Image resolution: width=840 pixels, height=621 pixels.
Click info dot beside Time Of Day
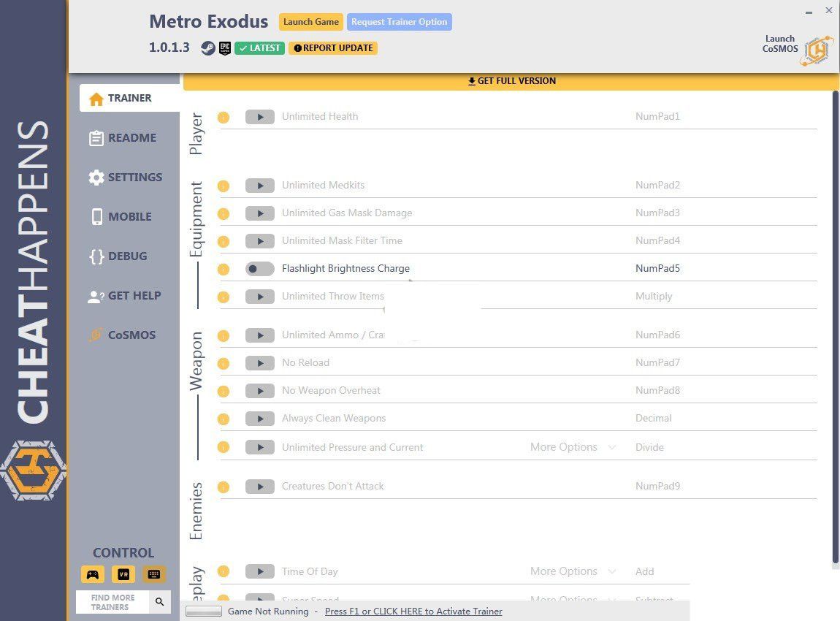pos(224,572)
